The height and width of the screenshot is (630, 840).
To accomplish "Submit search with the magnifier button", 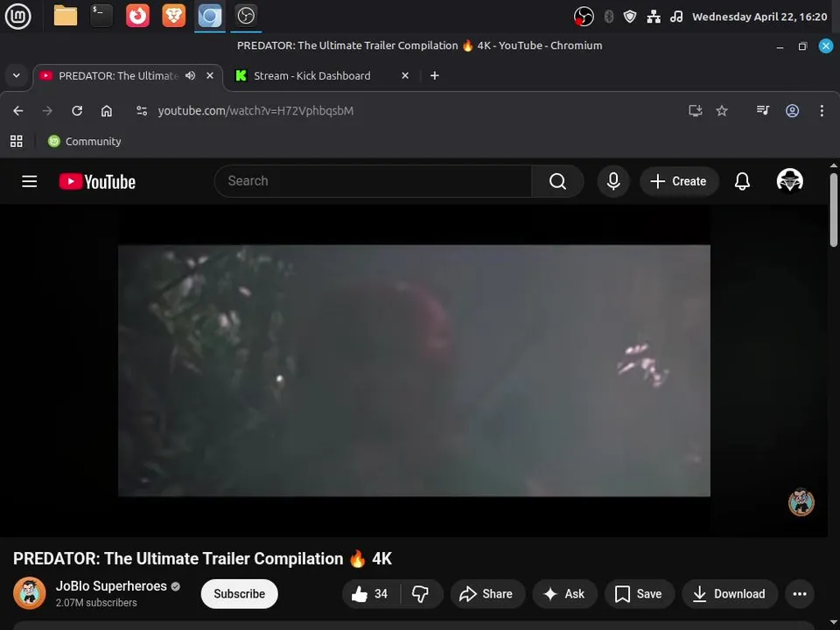I will [x=557, y=181].
